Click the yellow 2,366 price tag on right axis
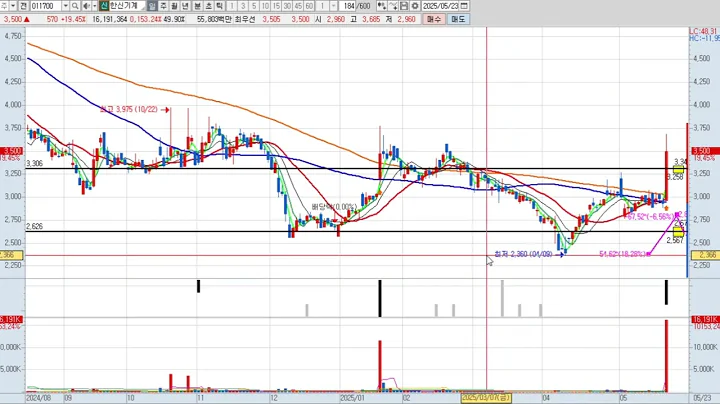 pos(705,255)
